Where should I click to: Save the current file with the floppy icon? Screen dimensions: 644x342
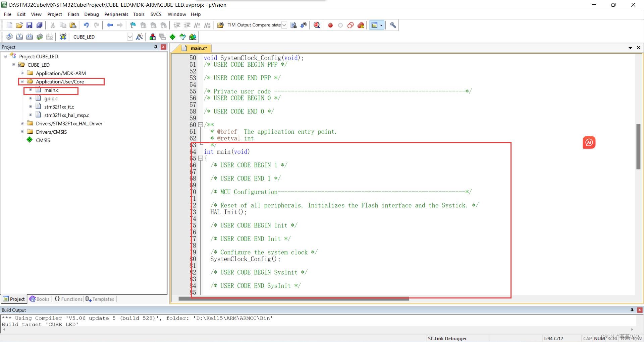pos(30,25)
